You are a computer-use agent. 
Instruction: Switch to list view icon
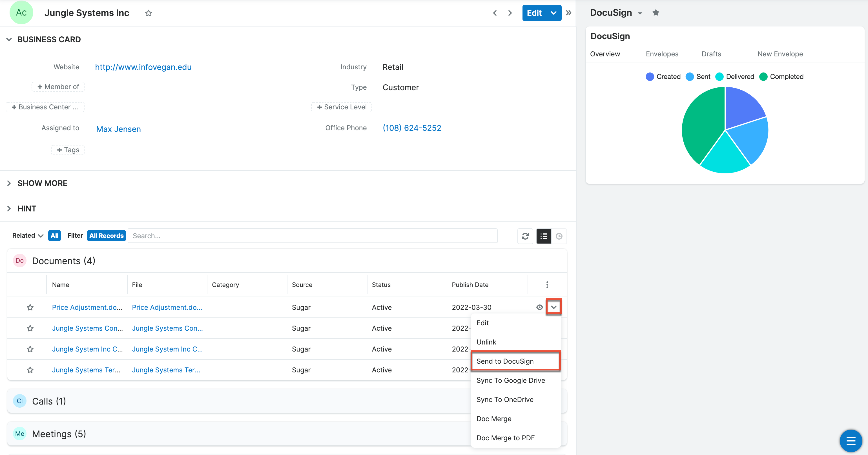pyautogui.click(x=544, y=236)
